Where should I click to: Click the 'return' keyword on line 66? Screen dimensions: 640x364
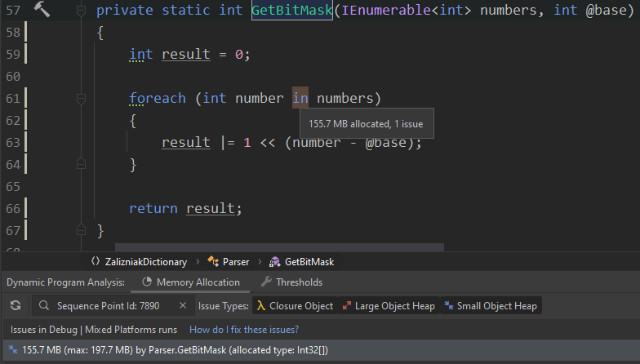point(153,209)
